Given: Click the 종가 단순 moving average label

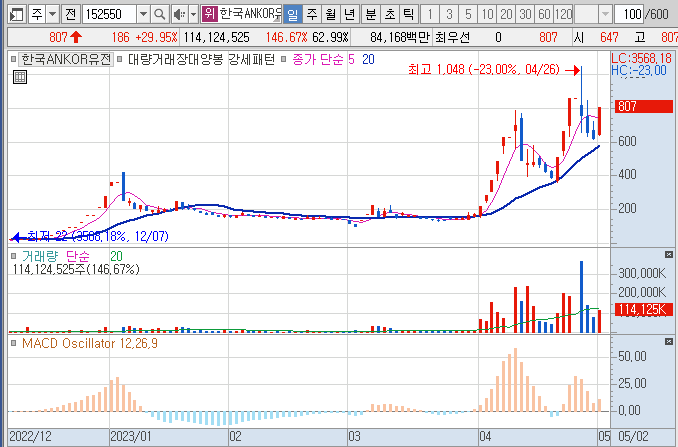Looking at the screenshot, I should 318,59.
